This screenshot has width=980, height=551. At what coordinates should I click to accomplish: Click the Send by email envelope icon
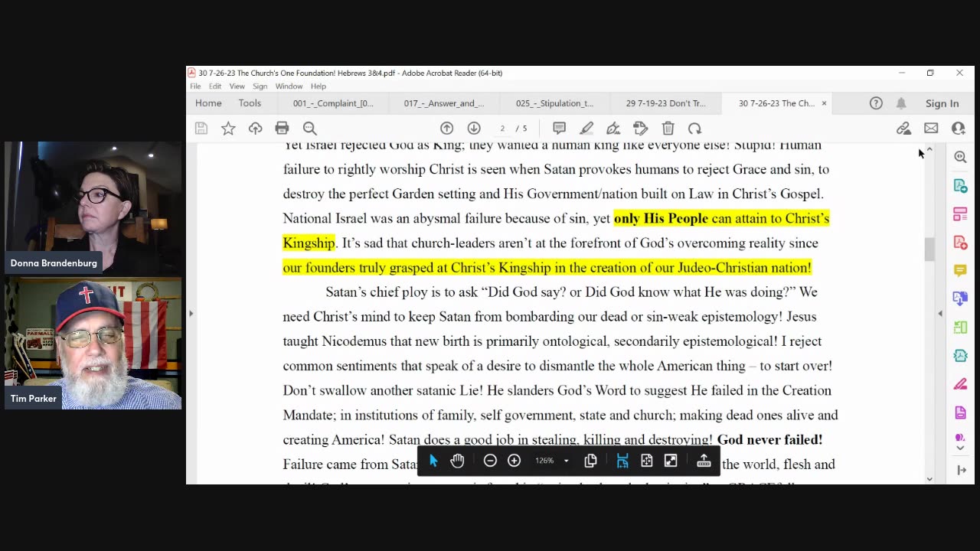tap(931, 129)
